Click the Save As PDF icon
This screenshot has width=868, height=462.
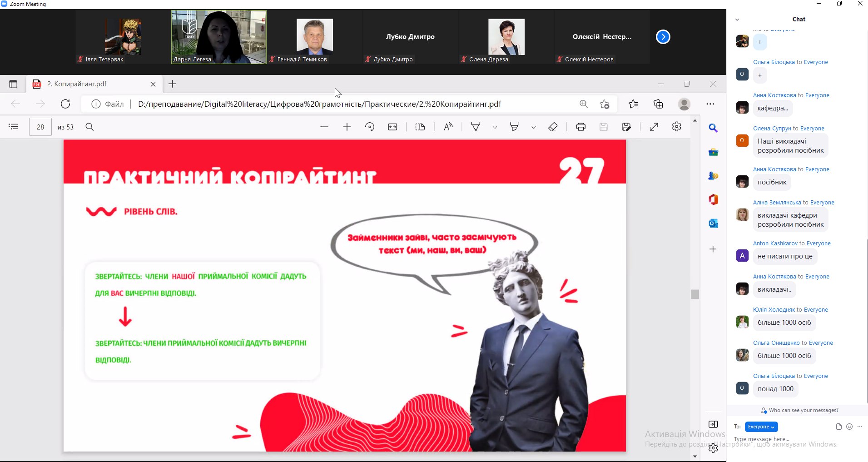pos(626,127)
